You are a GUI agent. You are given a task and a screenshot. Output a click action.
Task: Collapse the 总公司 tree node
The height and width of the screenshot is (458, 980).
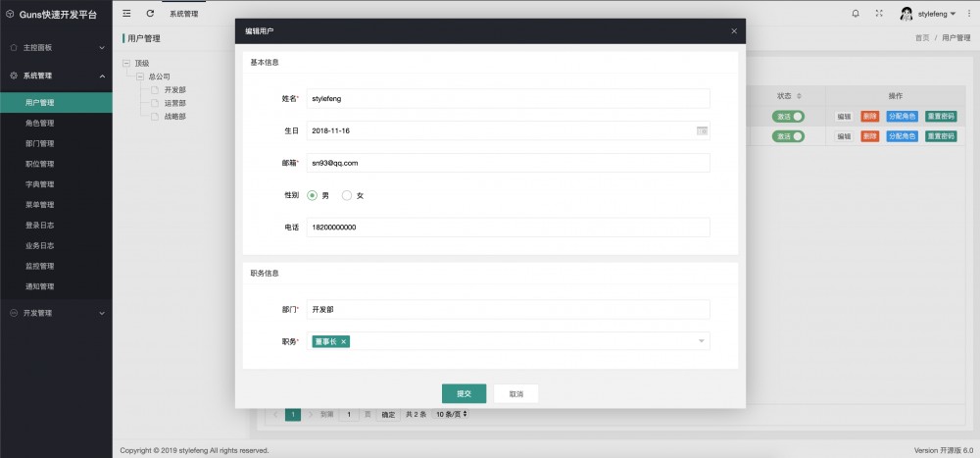tap(140, 76)
